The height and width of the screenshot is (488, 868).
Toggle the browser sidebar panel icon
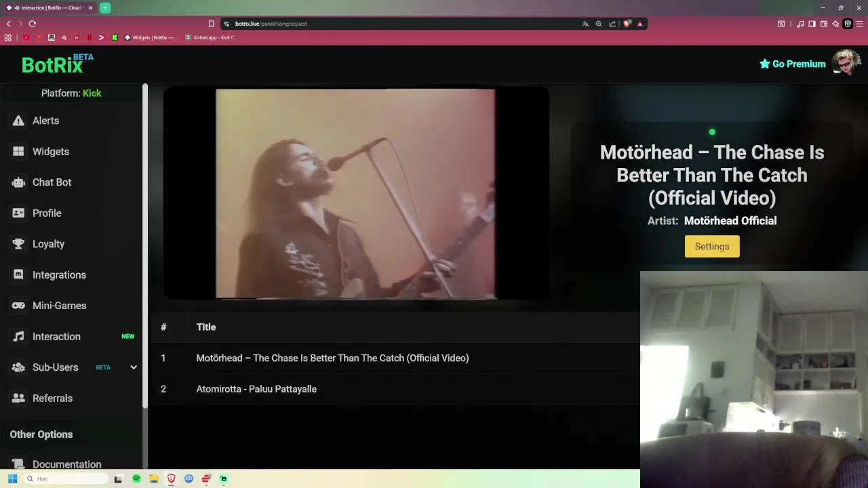[812, 24]
